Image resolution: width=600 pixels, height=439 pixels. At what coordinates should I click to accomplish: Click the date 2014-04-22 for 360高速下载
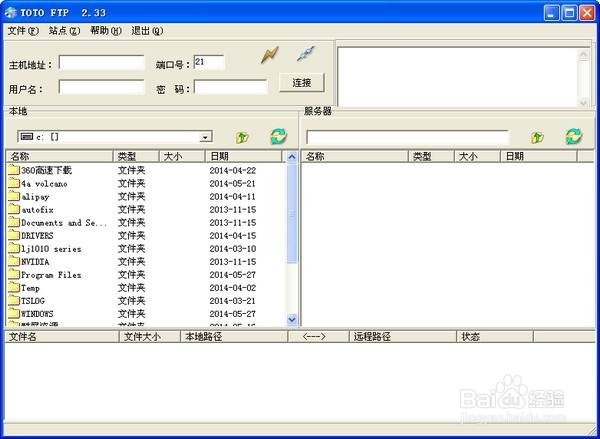click(x=233, y=170)
